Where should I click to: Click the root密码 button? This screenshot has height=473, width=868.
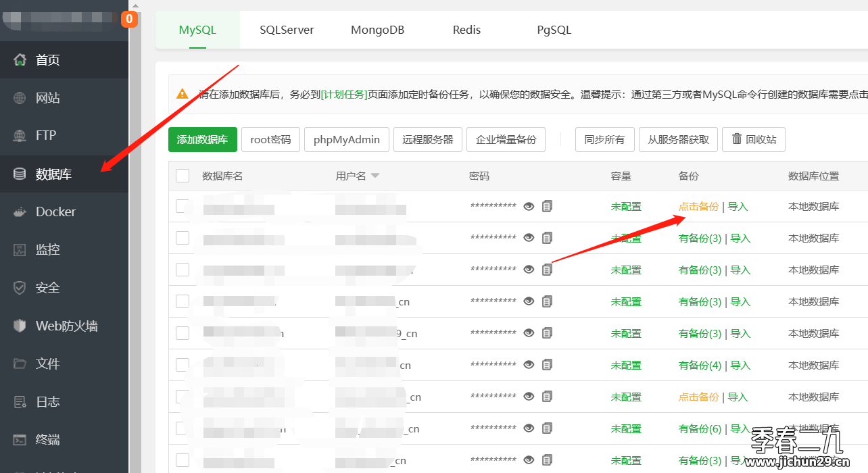coord(270,140)
